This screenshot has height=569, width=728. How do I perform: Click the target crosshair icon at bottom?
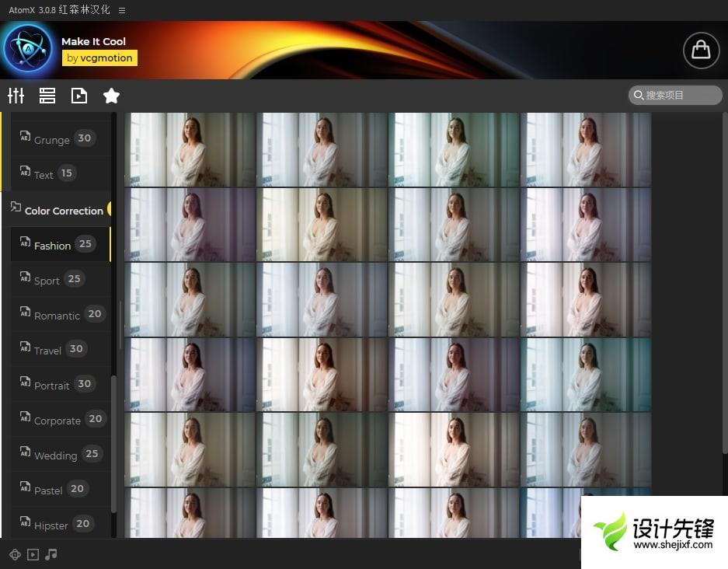[15, 554]
